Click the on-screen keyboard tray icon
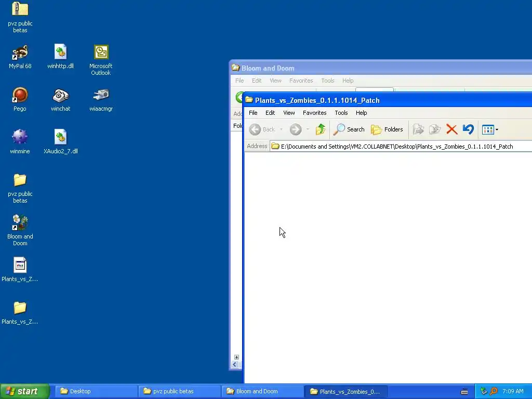Screen dimensions: 532x399 (x=464, y=392)
